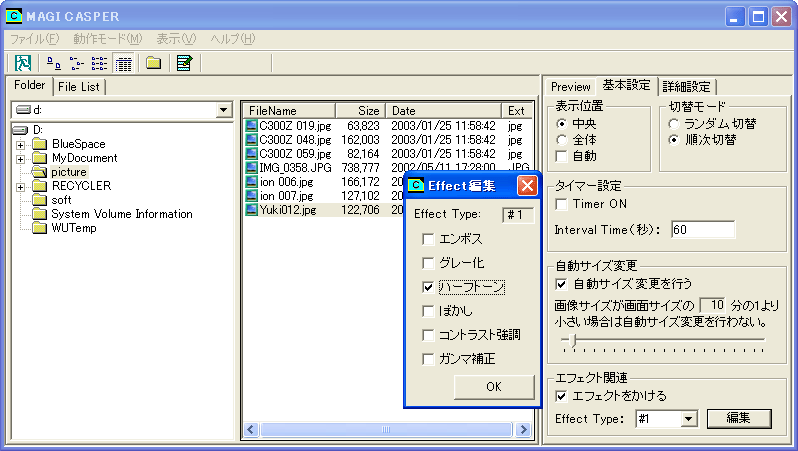Click image icon of C300Z 059.jpg
This screenshot has height=451, width=798.
click(x=251, y=154)
